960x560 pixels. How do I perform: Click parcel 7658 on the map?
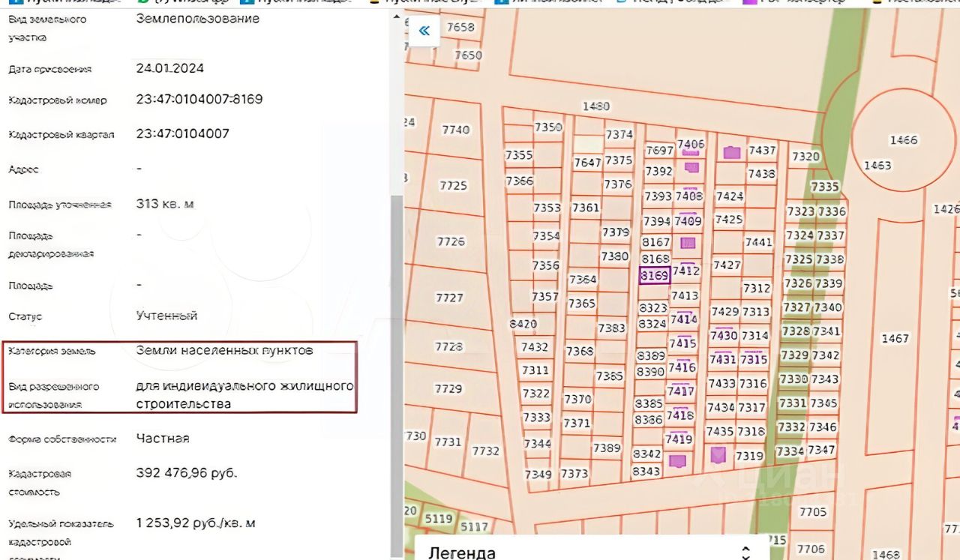460,27
